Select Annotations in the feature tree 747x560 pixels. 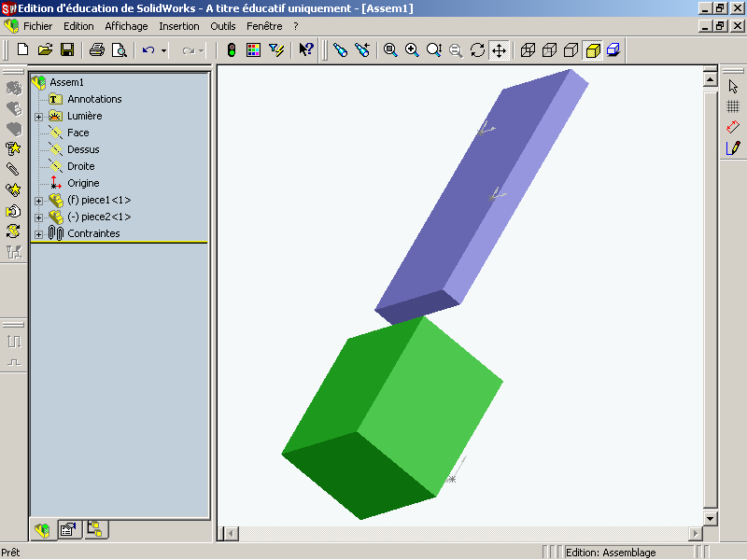pos(94,99)
